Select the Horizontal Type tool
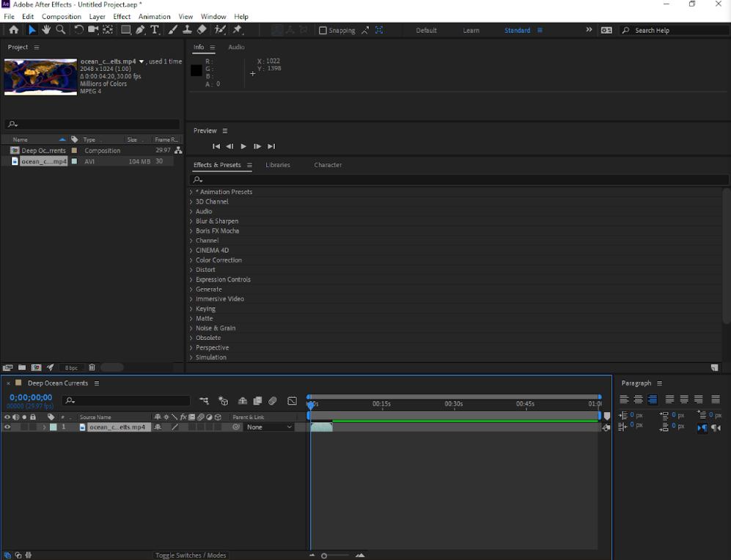Image resolution: width=731 pixels, height=560 pixels. pos(155,30)
